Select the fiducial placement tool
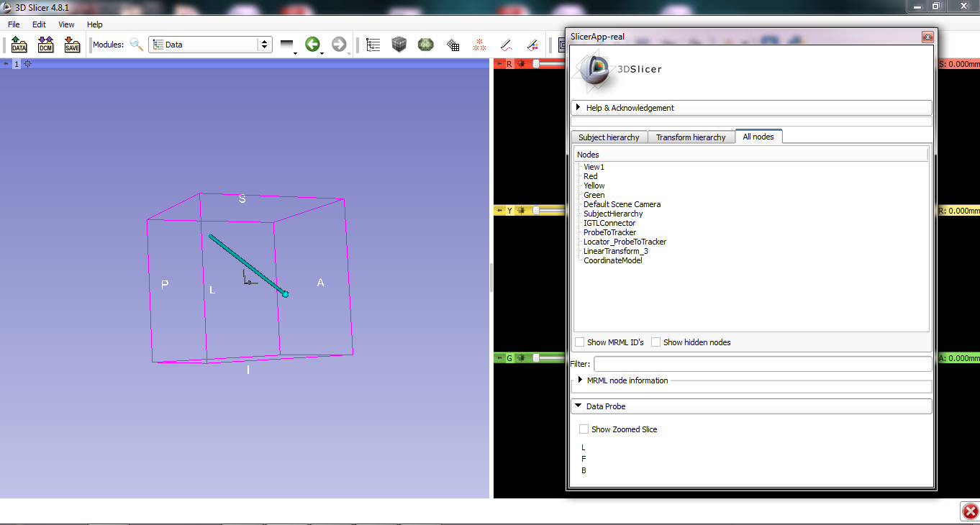This screenshot has width=980, height=525. (479, 44)
